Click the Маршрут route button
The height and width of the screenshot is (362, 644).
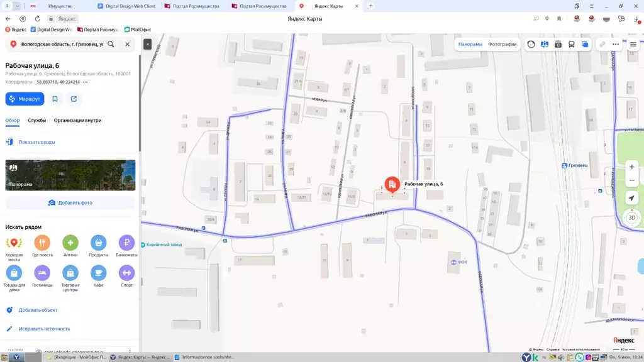pos(25,99)
